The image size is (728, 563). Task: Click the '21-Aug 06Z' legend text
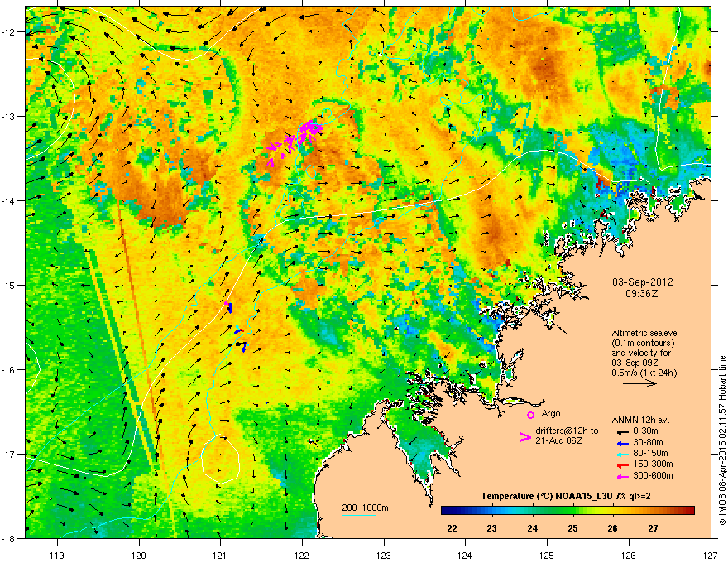click(558, 440)
